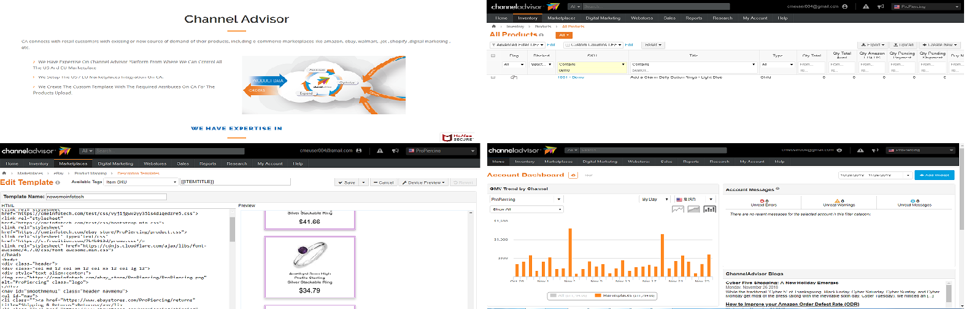Click help icon next to Edit Template heading
The width and height of the screenshot is (980, 309).
click(58, 182)
